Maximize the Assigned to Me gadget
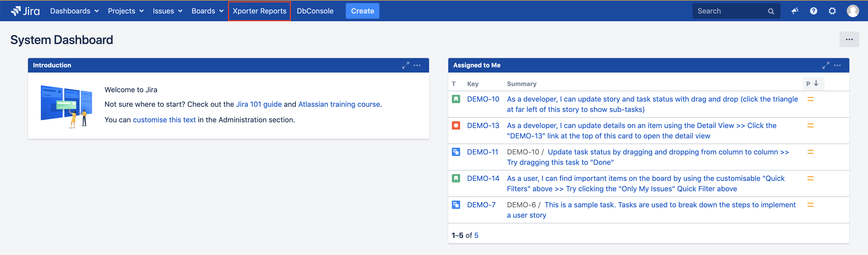 [x=826, y=66]
